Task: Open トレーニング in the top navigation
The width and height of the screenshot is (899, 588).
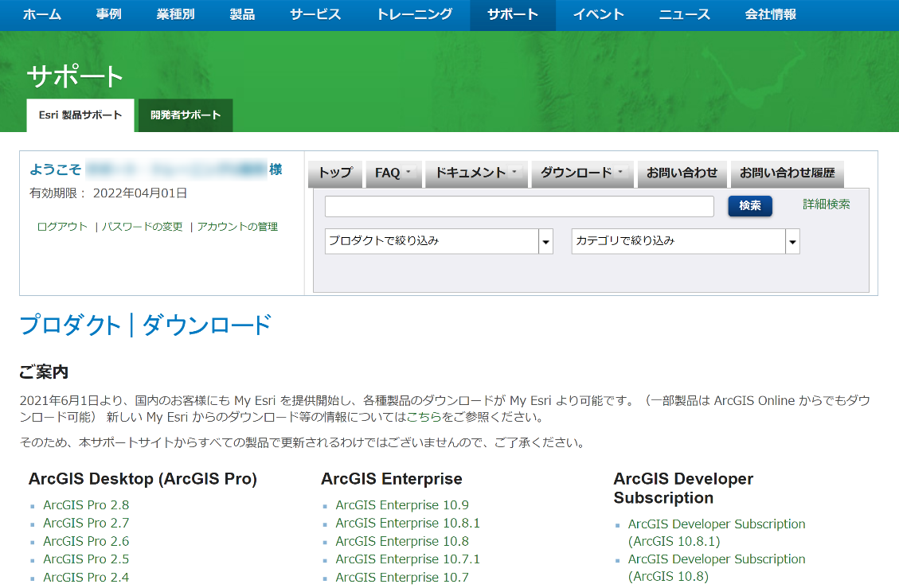Action: [x=415, y=14]
